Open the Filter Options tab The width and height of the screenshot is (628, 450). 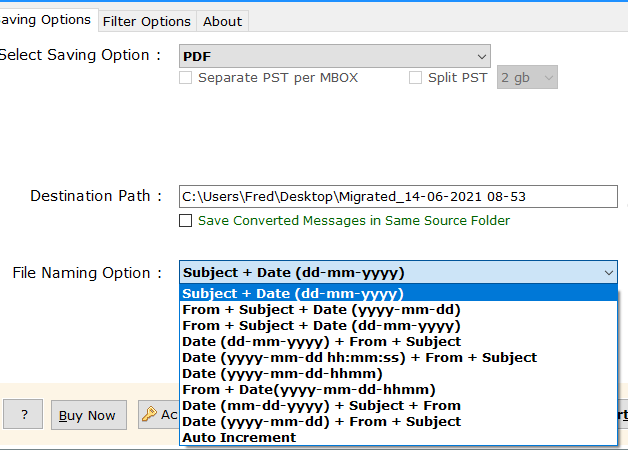pyautogui.click(x=147, y=21)
